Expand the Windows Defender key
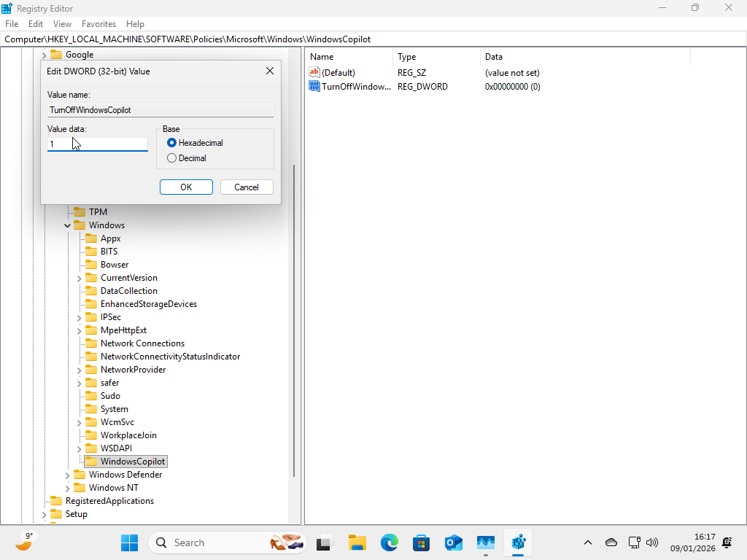The image size is (747, 560). click(67, 474)
